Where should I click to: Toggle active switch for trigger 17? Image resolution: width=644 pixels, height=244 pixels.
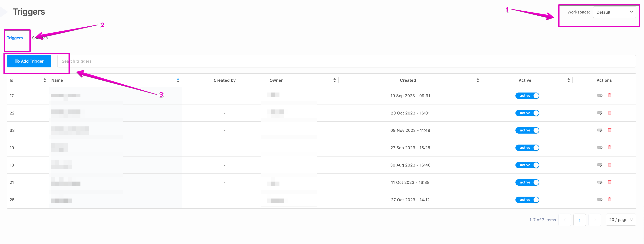(x=527, y=96)
